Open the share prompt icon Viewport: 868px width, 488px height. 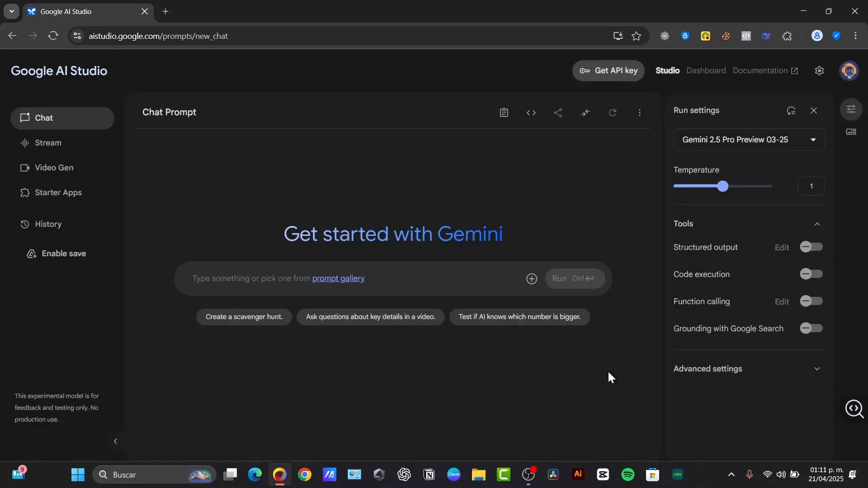pos(558,113)
